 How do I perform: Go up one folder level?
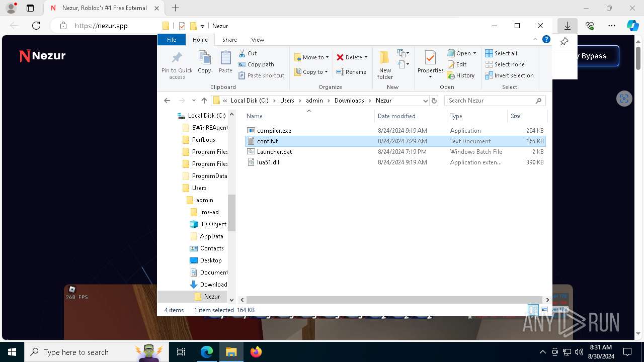pyautogui.click(x=204, y=101)
